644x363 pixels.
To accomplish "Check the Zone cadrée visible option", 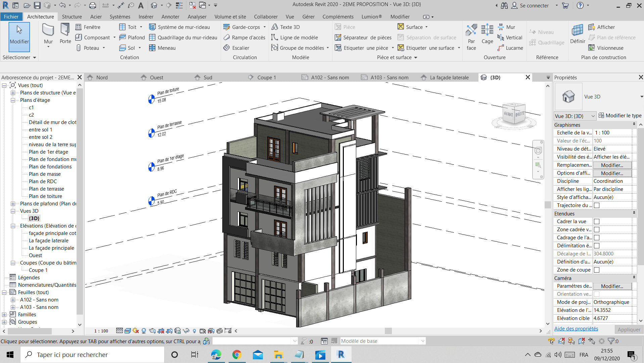I will [597, 229].
